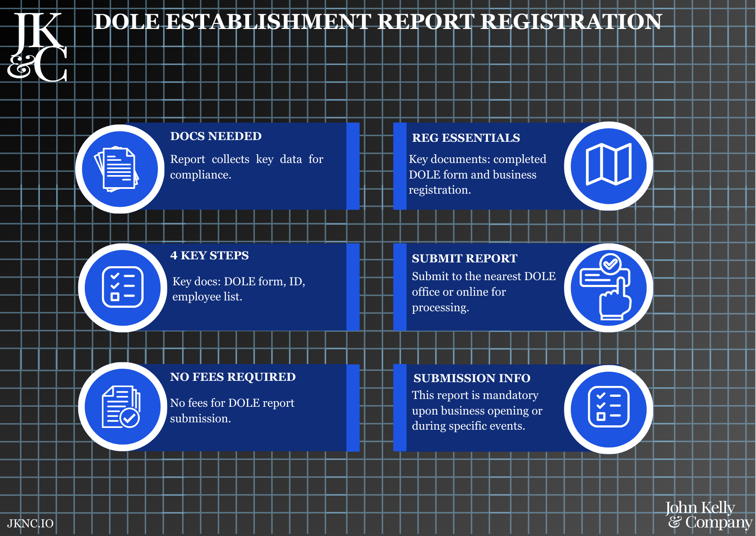Select the 4 KEY STEPS heading
The image size is (756, 536).
click(x=210, y=256)
